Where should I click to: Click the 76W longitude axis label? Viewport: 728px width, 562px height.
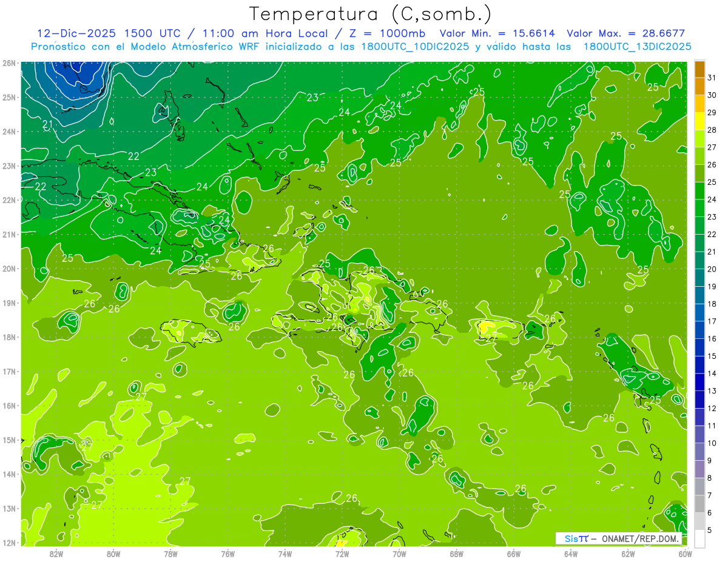point(227,554)
